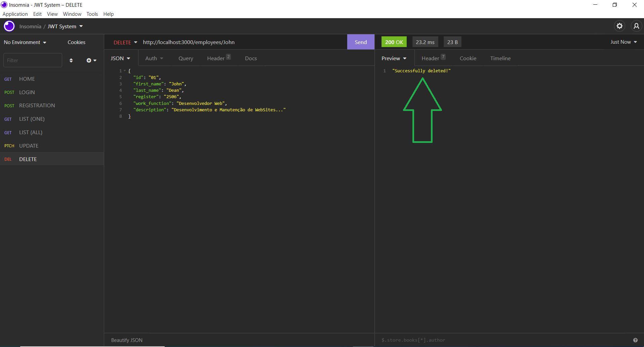Open the account icon in top right
Viewport: 644px width, 347px height.
pos(636,26)
